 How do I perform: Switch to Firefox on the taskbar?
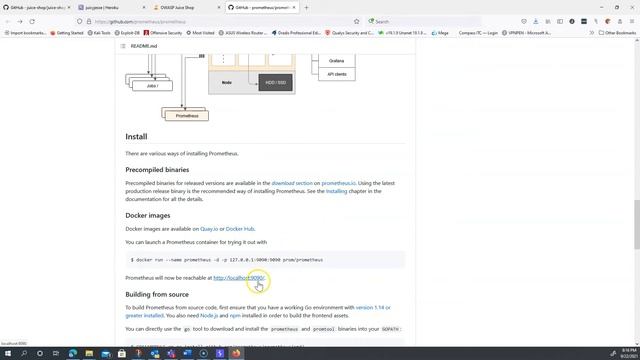coord(236,353)
